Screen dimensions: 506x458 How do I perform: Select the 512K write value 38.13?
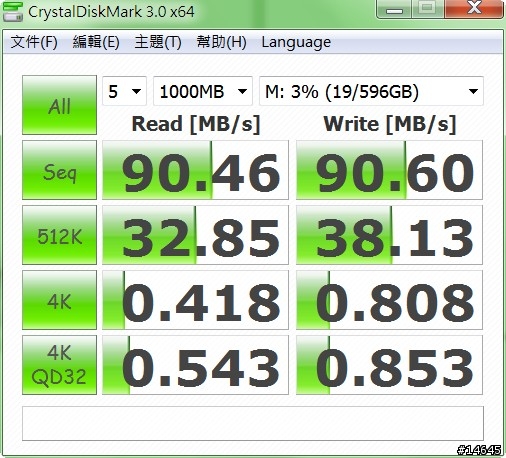389,235
